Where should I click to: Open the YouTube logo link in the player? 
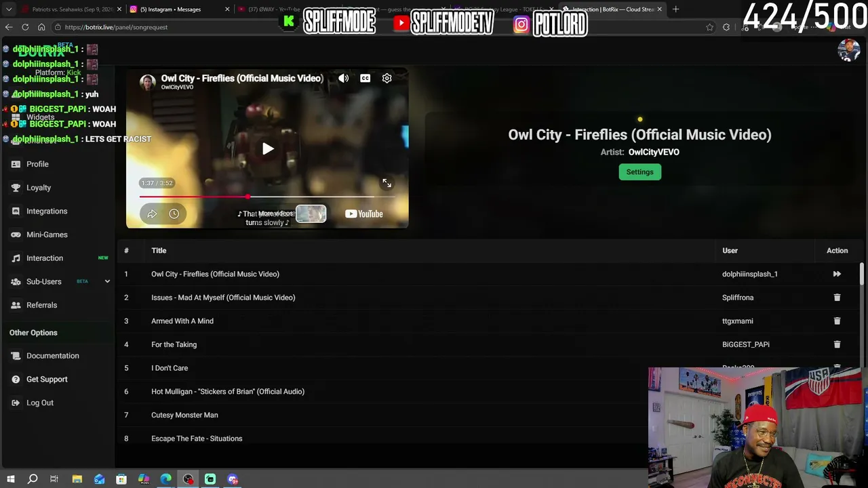click(364, 214)
